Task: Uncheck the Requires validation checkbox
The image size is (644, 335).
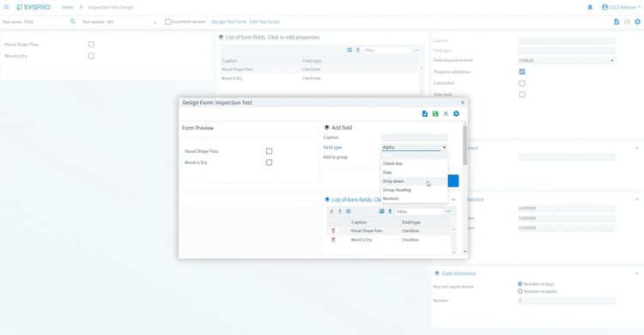Action: click(x=522, y=71)
